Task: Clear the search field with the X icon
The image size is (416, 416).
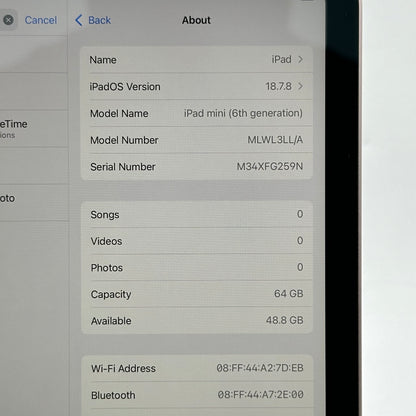Action: point(8,20)
